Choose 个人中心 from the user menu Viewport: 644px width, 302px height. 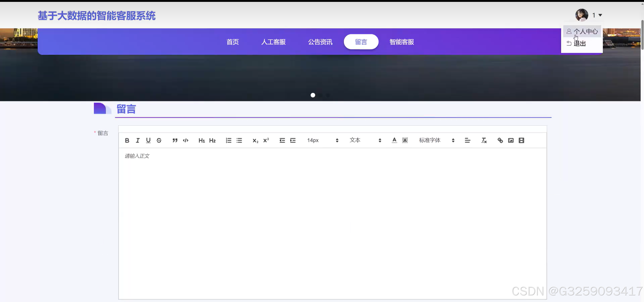(x=582, y=32)
